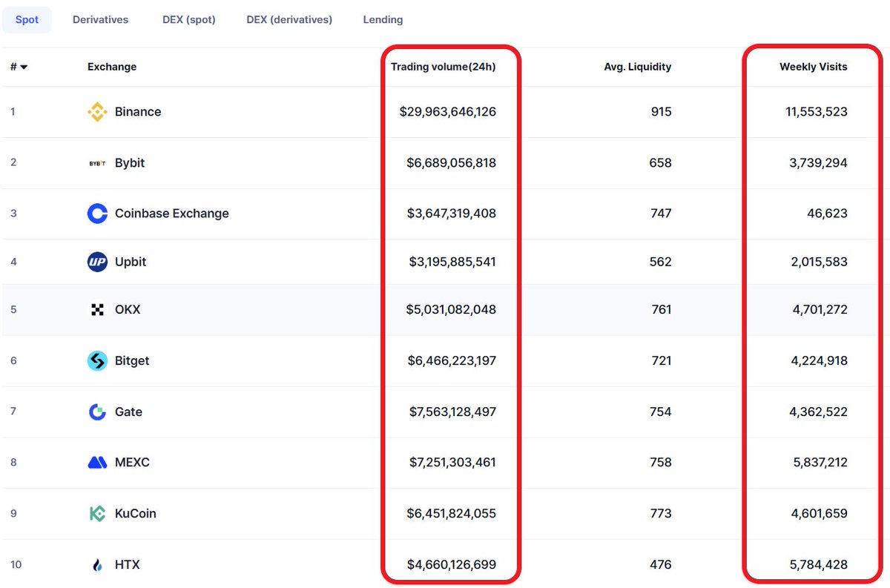Viewport: 890px width, 588px height.
Task: Switch to the Derivatives tab
Action: [x=100, y=20]
